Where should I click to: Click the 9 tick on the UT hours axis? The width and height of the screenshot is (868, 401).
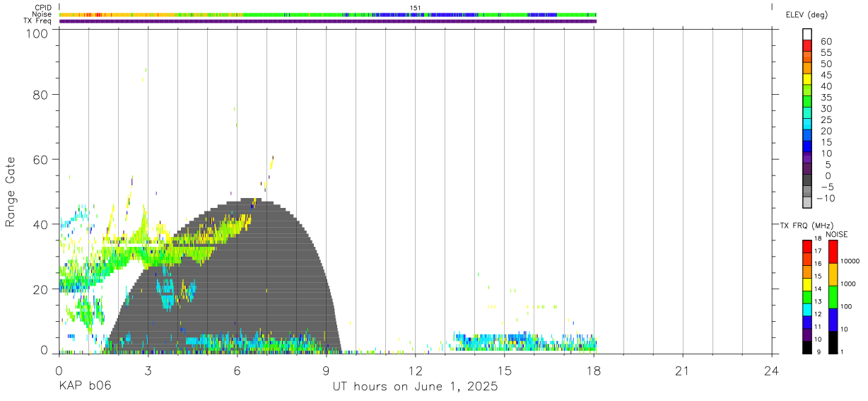click(x=326, y=370)
